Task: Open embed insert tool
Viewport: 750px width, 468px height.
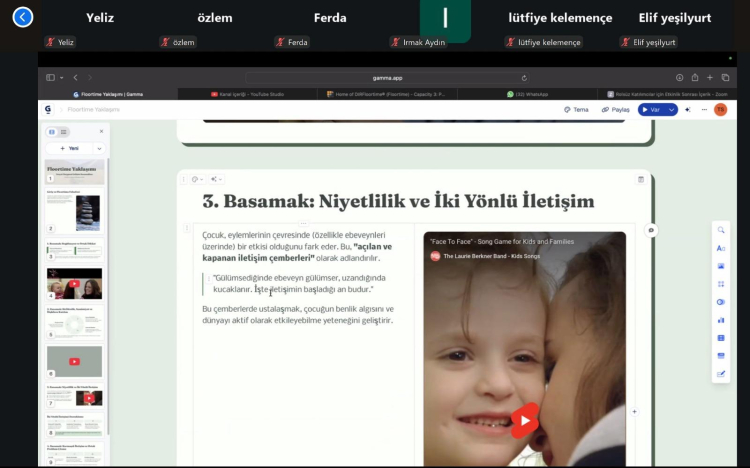Action: click(721, 356)
